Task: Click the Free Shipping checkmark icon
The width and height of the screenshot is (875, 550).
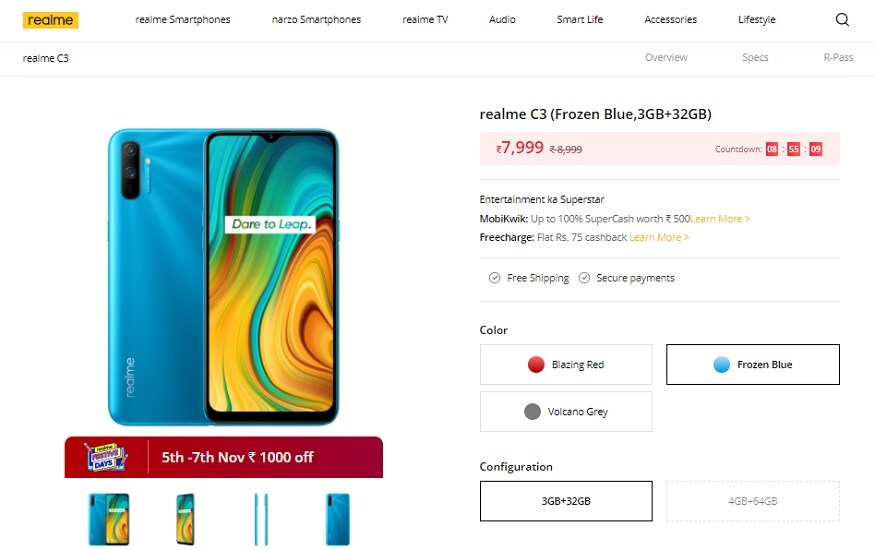Action: [x=494, y=278]
